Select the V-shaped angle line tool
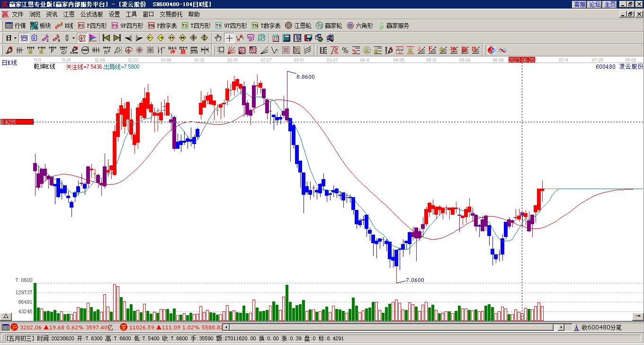Image resolution: width=644 pixels, height=345 pixels. click(x=275, y=50)
